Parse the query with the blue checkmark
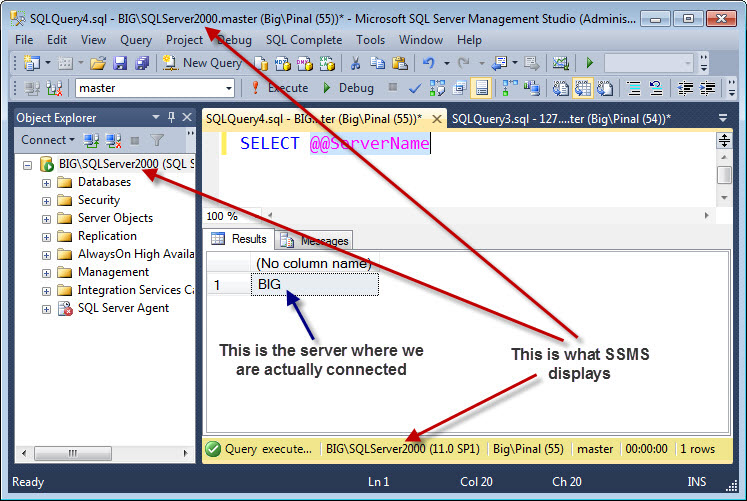 [x=415, y=89]
